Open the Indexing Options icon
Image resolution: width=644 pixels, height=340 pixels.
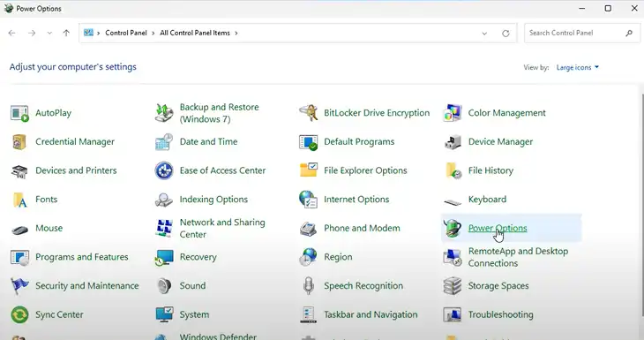pyautogui.click(x=164, y=200)
